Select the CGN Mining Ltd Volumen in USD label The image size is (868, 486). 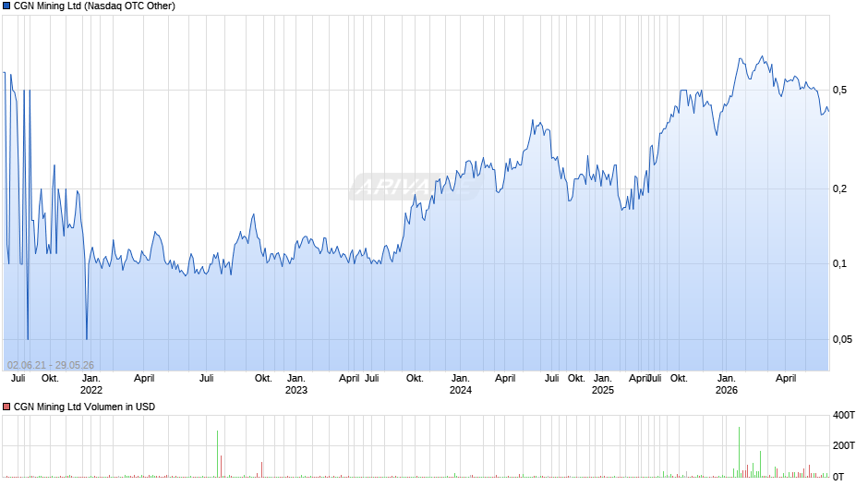pos(84,407)
